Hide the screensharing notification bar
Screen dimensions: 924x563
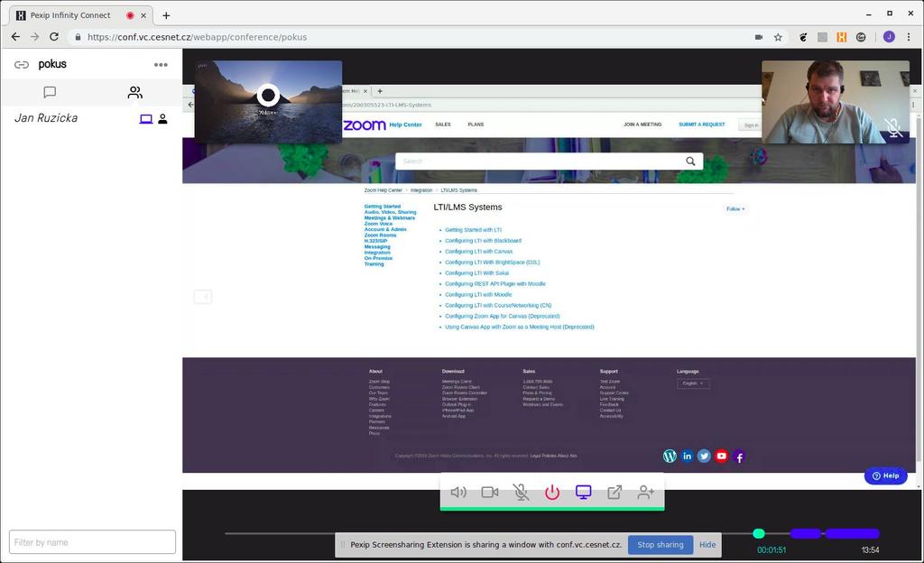(707, 545)
